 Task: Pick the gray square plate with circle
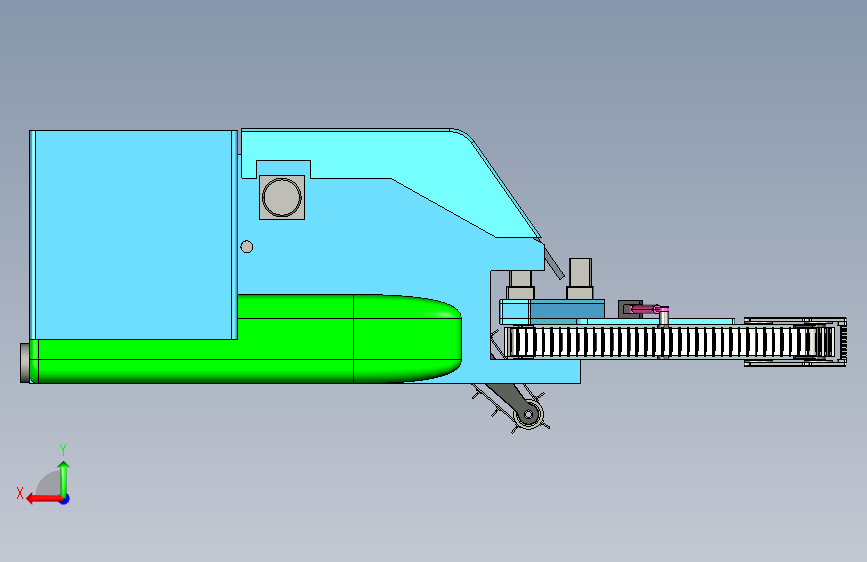tap(282, 197)
